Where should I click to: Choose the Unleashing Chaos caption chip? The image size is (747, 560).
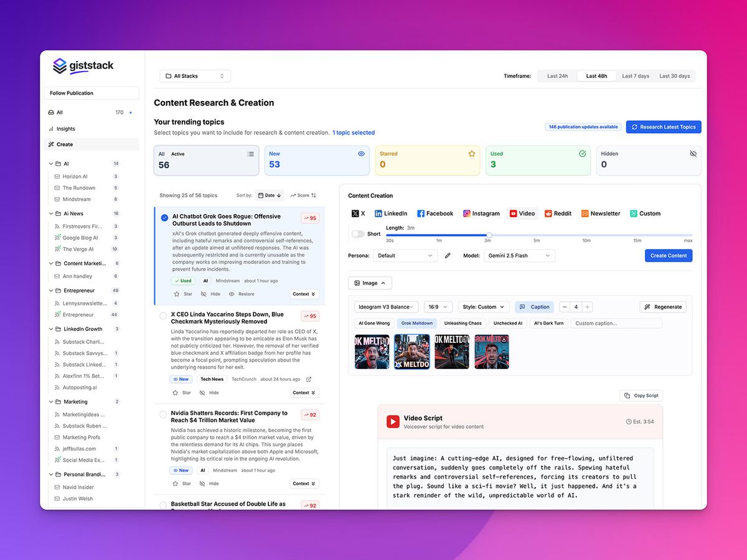(x=463, y=324)
